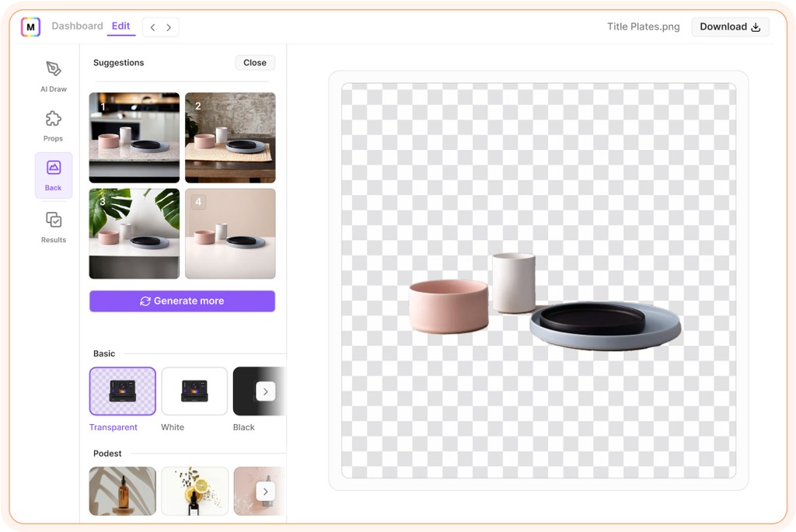Close the Suggestions panel
This screenshot has width=796, height=532.
click(x=255, y=62)
